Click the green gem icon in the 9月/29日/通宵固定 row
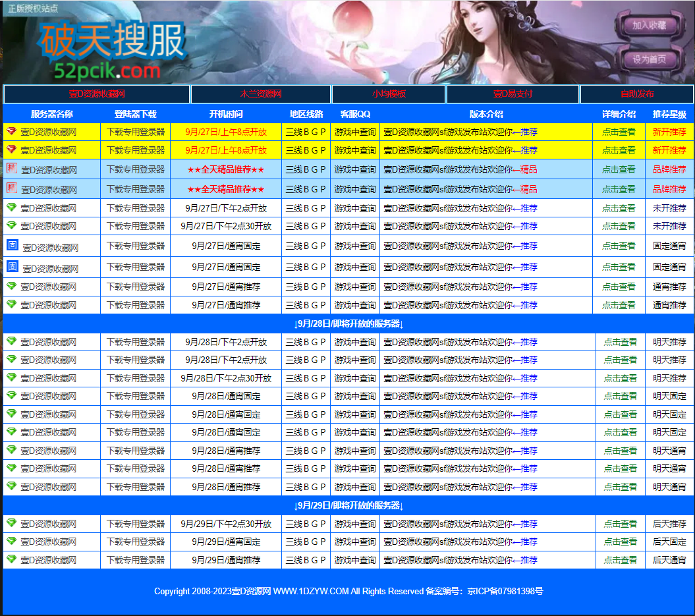This screenshot has width=695, height=616. point(11,541)
